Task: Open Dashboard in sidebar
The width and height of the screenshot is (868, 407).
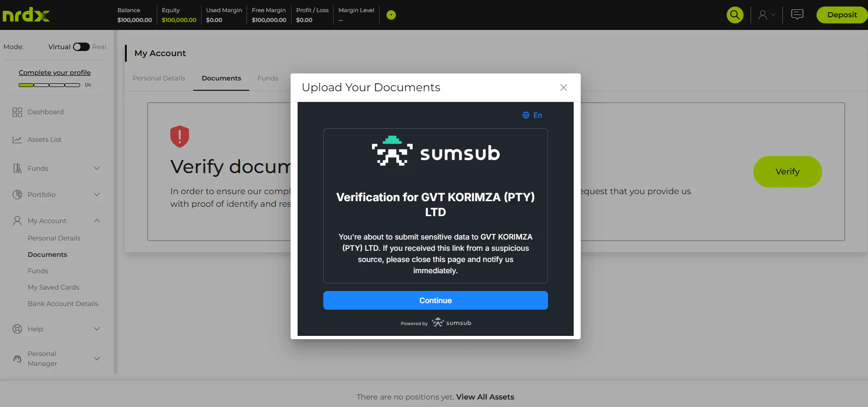Action: (45, 112)
